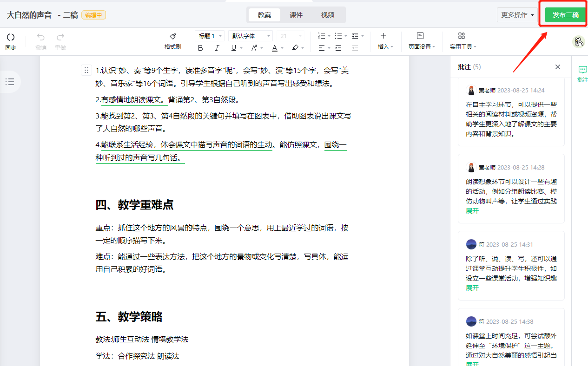Expand 符's 14:31 comment with 展开

[472, 288]
